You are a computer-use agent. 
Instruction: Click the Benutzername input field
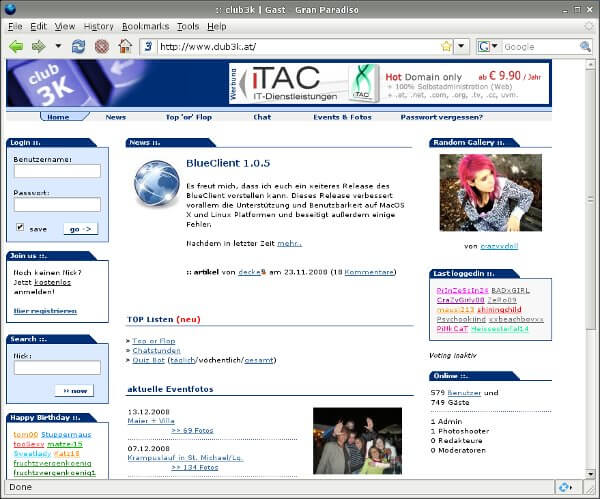point(57,171)
